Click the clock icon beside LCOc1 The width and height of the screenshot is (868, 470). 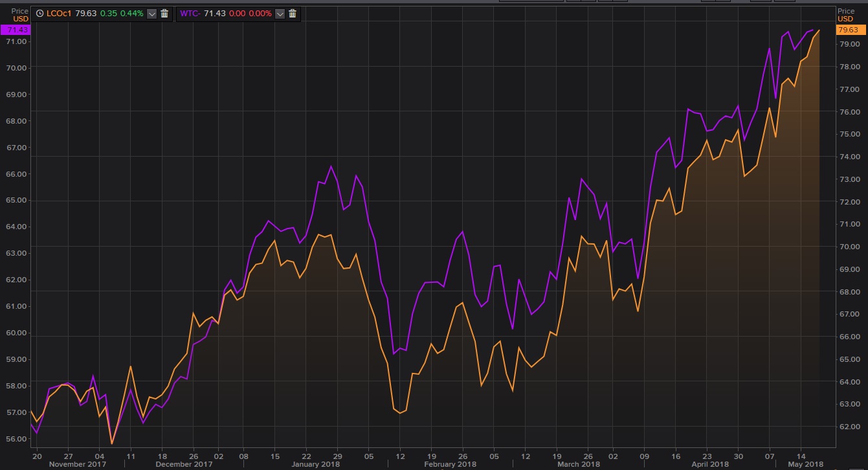[40, 14]
